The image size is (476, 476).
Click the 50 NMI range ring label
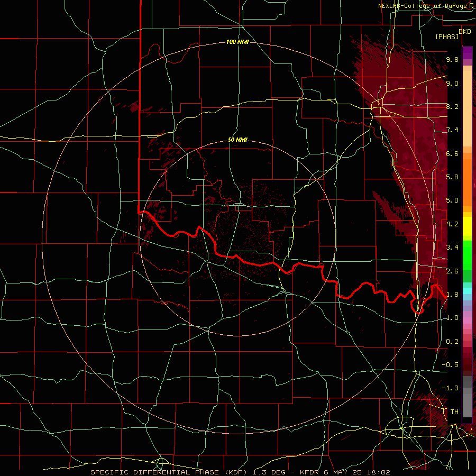tap(237, 140)
